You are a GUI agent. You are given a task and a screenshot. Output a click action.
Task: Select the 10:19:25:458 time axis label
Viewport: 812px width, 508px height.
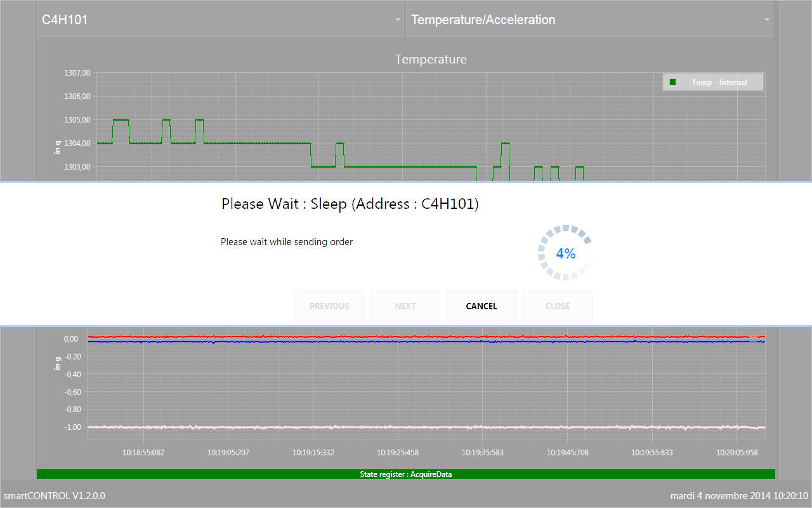(x=398, y=453)
